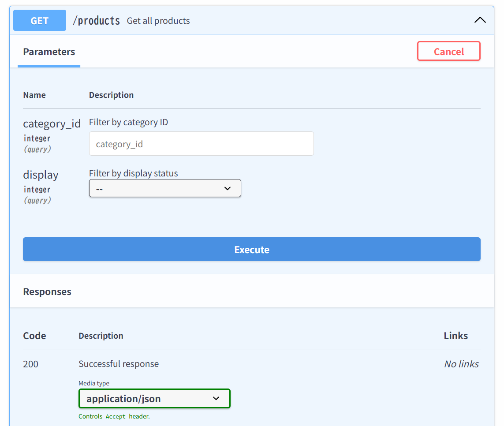Screen dimensions: 504x426
Task: Click the 'Controls Accept header.' note
Action: [x=114, y=417]
